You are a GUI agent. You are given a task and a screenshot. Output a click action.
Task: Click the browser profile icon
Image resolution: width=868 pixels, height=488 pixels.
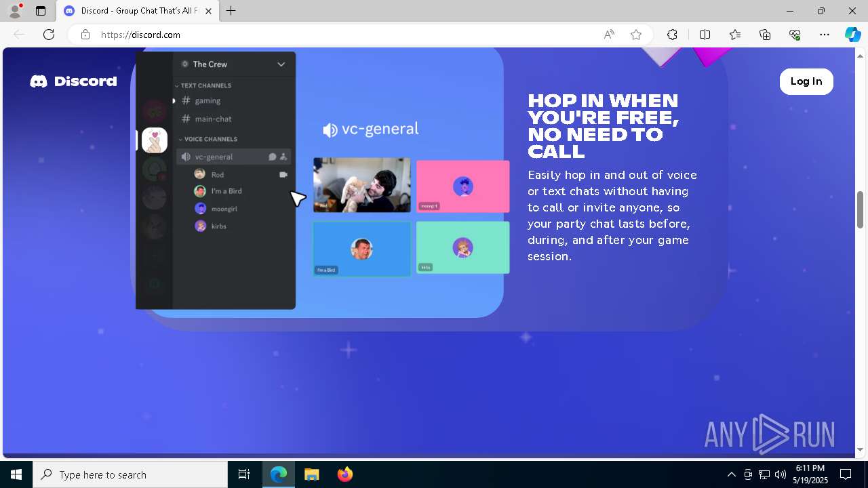coord(15,11)
